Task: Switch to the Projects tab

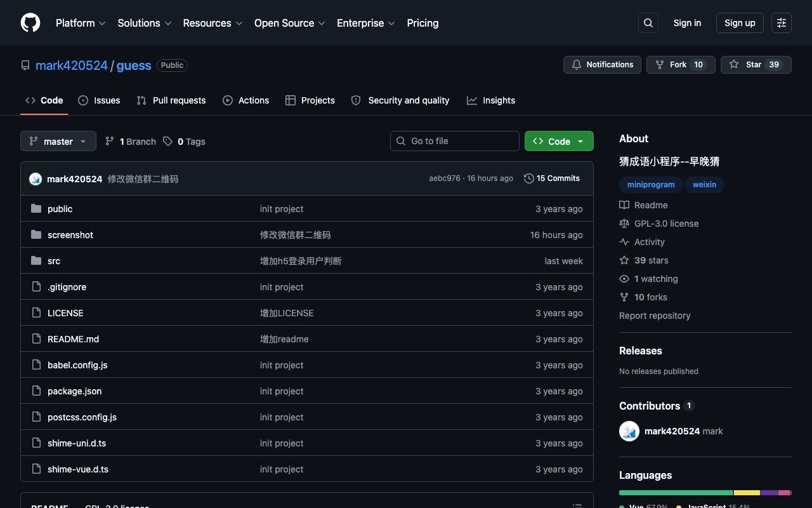Action: pos(310,100)
